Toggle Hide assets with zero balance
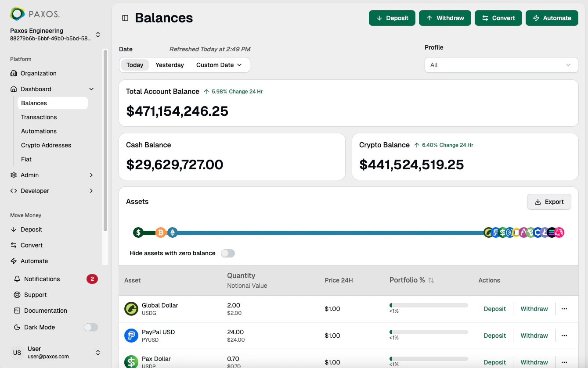Image resolution: width=588 pixels, height=368 pixels. click(x=228, y=253)
